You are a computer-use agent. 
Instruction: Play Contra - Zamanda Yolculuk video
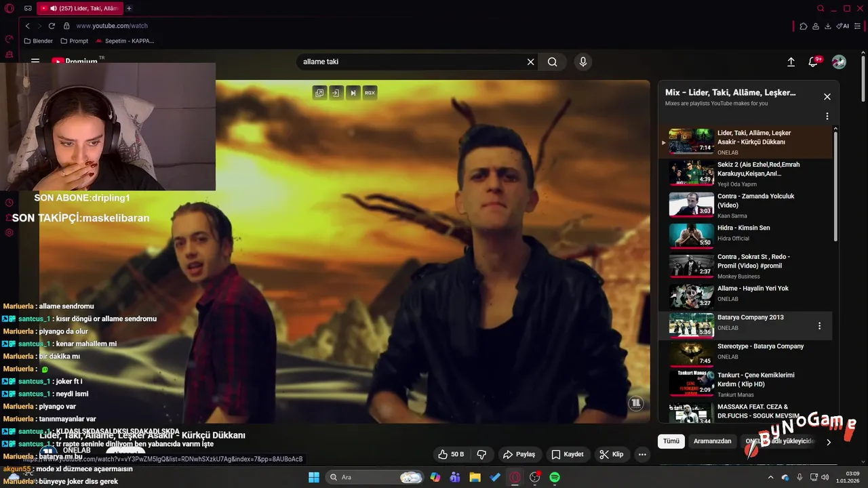tap(745, 205)
